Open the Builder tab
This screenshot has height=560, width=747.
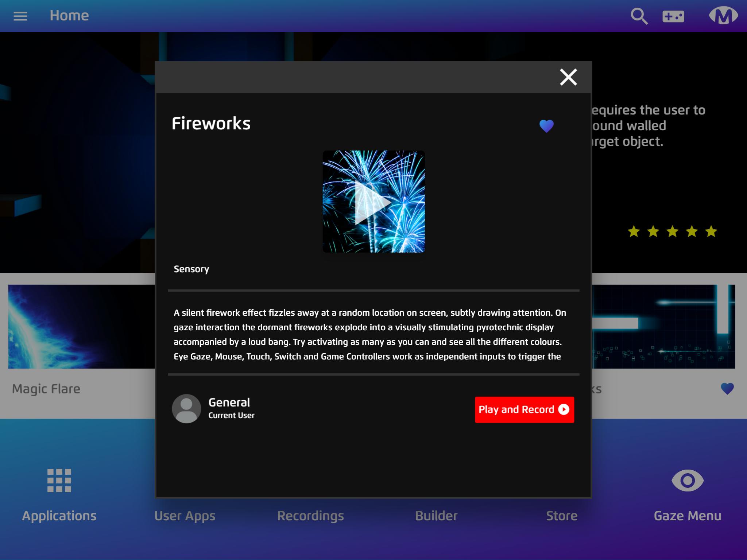tap(436, 516)
